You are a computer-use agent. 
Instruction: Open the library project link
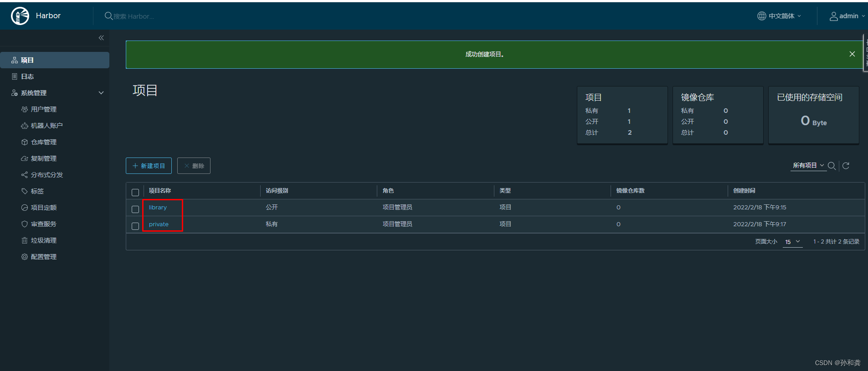coord(158,208)
